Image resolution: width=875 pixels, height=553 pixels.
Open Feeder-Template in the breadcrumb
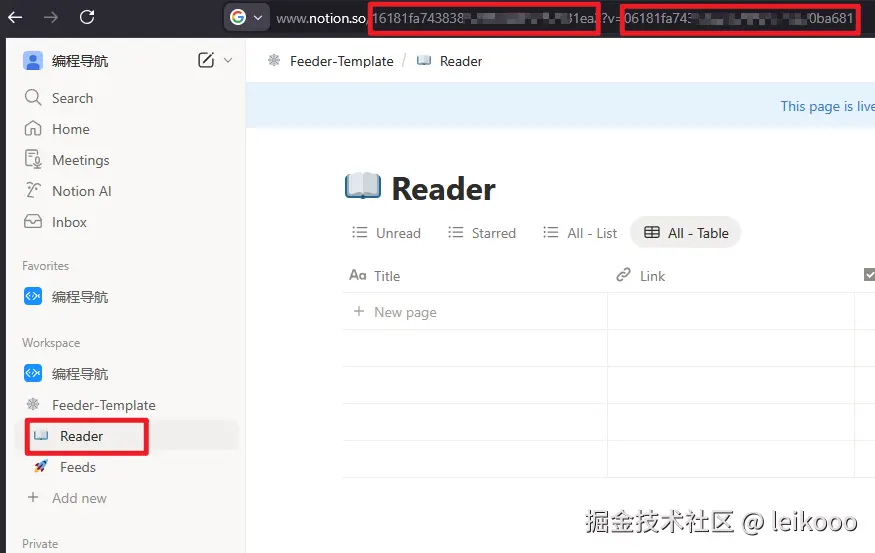tap(342, 61)
